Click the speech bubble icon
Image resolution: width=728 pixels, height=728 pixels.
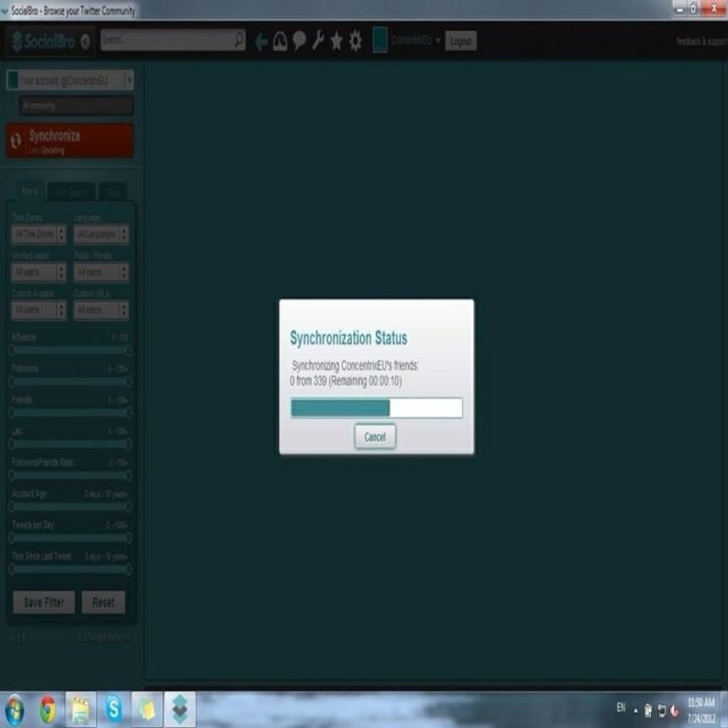point(299,42)
